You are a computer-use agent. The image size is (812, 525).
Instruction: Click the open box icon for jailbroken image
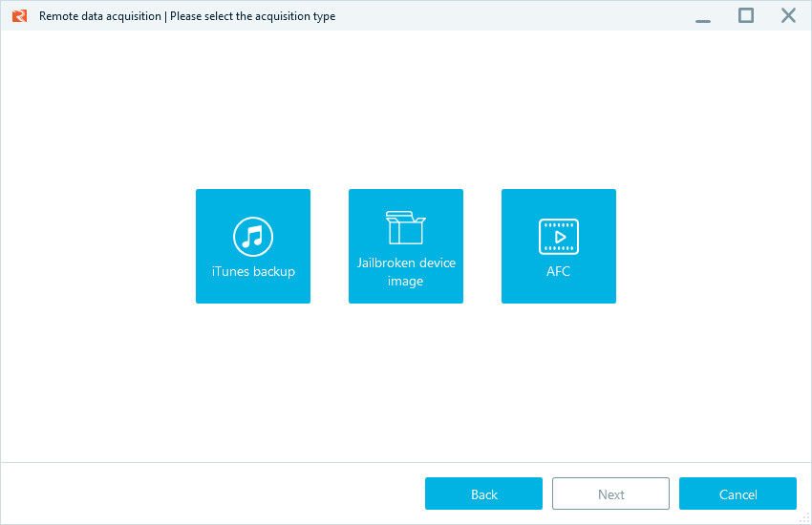[x=406, y=228]
